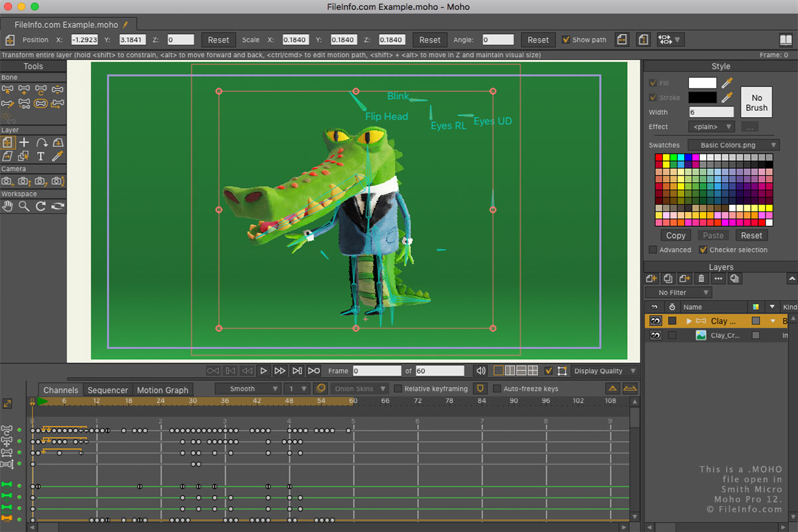Hide the Clay_Cr image layer
798x532 pixels.
pyautogui.click(x=655, y=336)
